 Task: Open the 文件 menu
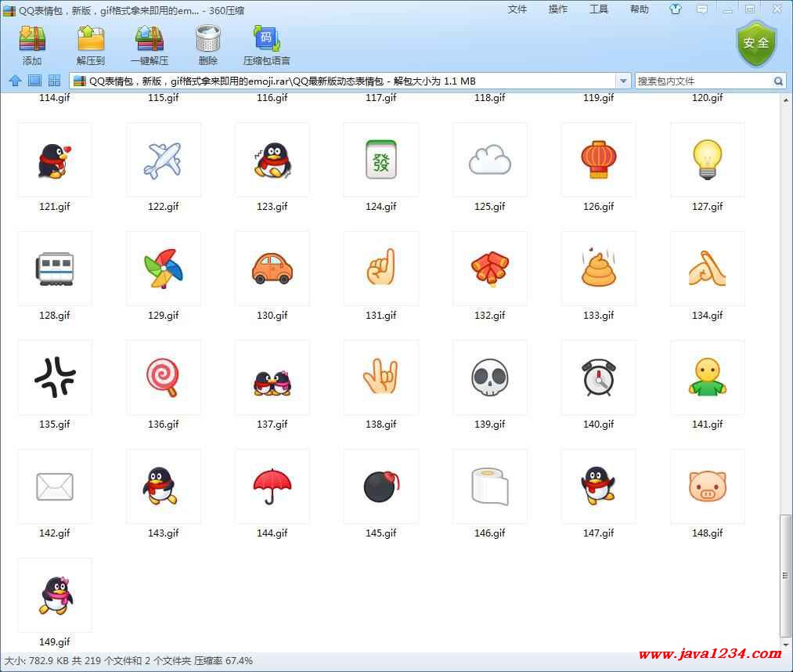[x=517, y=9]
